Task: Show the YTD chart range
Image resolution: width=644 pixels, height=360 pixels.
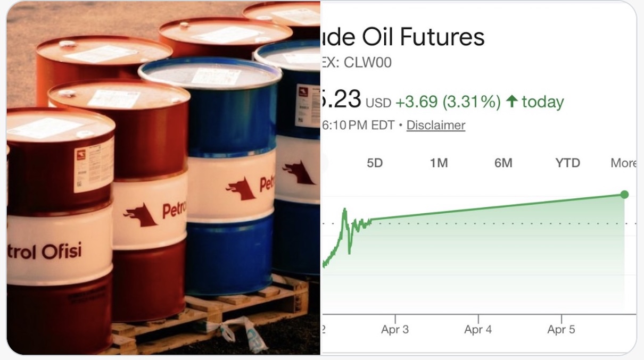Action: pyautogui.click(x=567, y=163)
